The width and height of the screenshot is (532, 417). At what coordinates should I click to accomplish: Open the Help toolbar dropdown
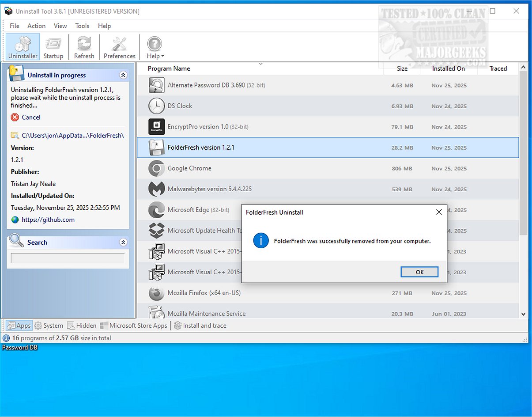(155, 47)
